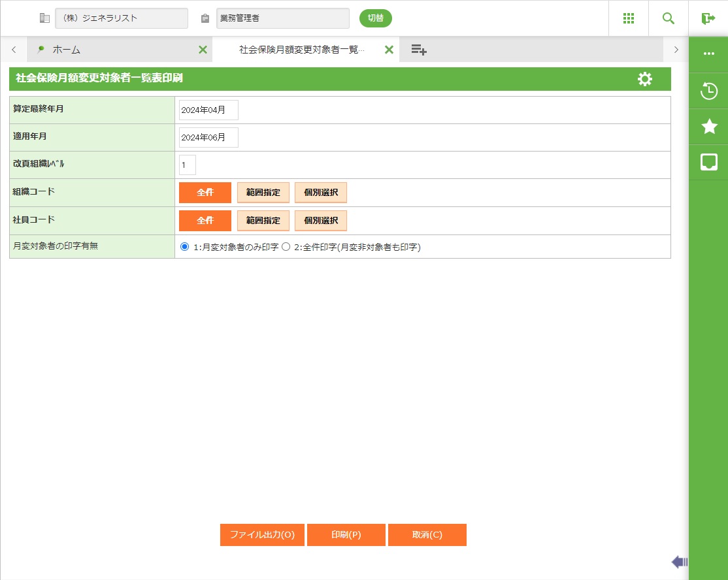Select 1:月変対象者のみ印字 radio option

tap(184, 247)
